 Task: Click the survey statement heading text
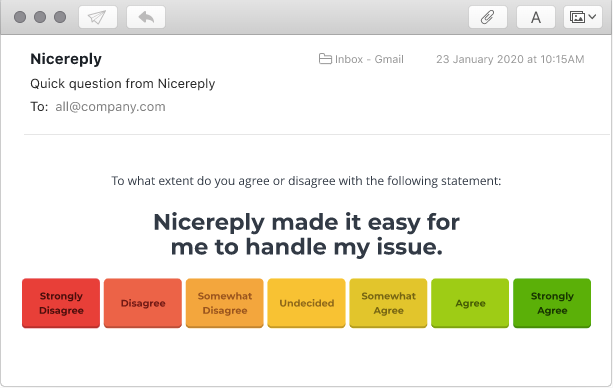click(x=306, y=234)
